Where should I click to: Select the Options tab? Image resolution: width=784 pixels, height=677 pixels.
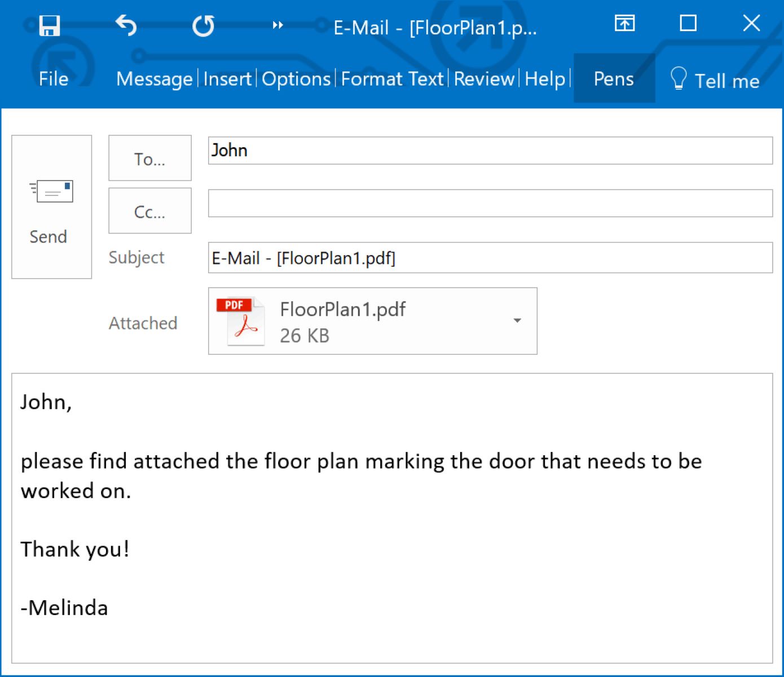coord(296,79)
